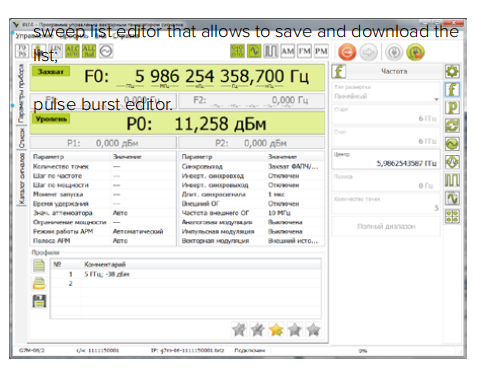Click the 'Знач. аттенюатора' parameter row

[x=103, y=213]
